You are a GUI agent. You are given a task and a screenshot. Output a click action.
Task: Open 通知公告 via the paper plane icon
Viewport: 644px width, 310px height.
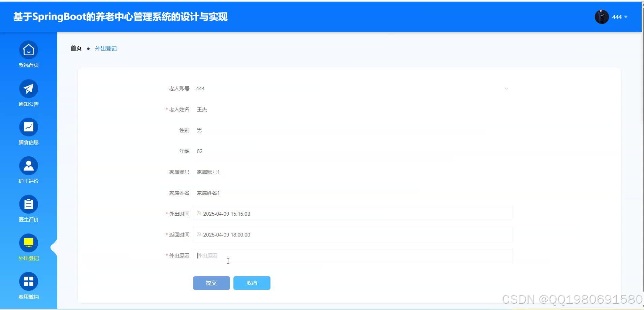[28, 88]
